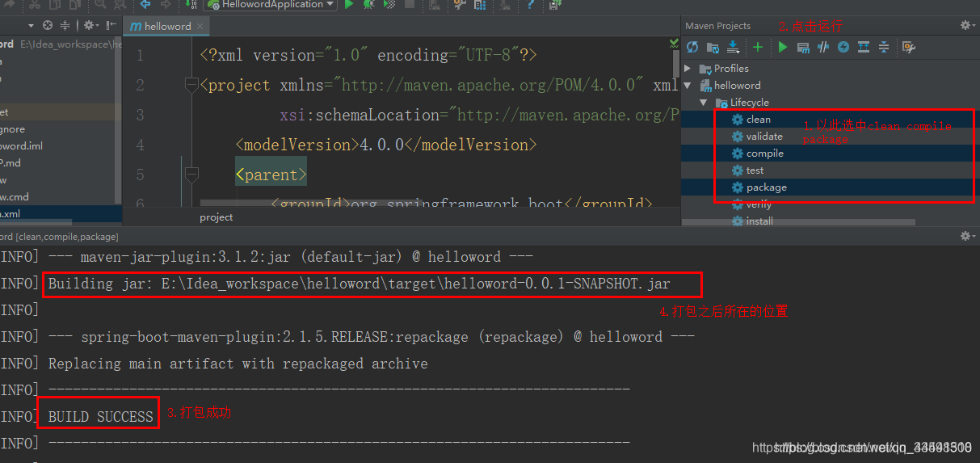
Task: Click the Profiles folder label
Action: coord(731,69)
